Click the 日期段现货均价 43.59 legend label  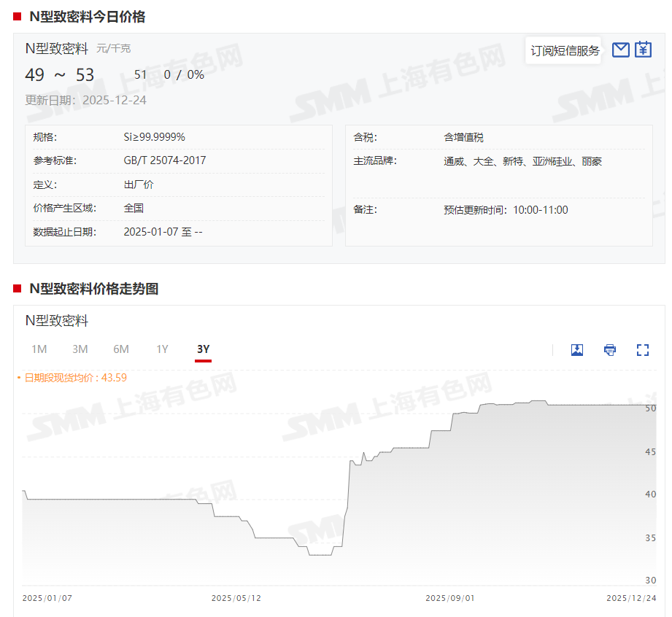pyautogui.click(x=76, y=378)
